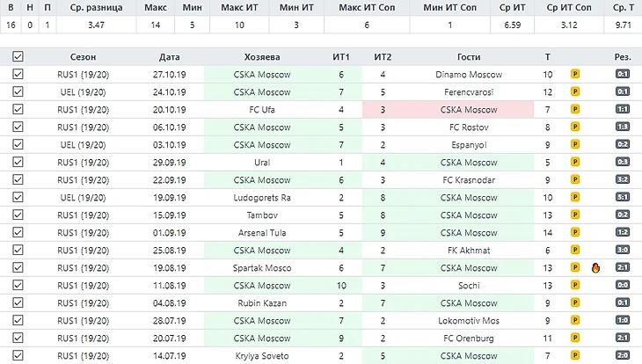This screenshot has width=642, height=364.
Task: Open 3:2 result badge for Krasnodar match
Action: point(622,180)
